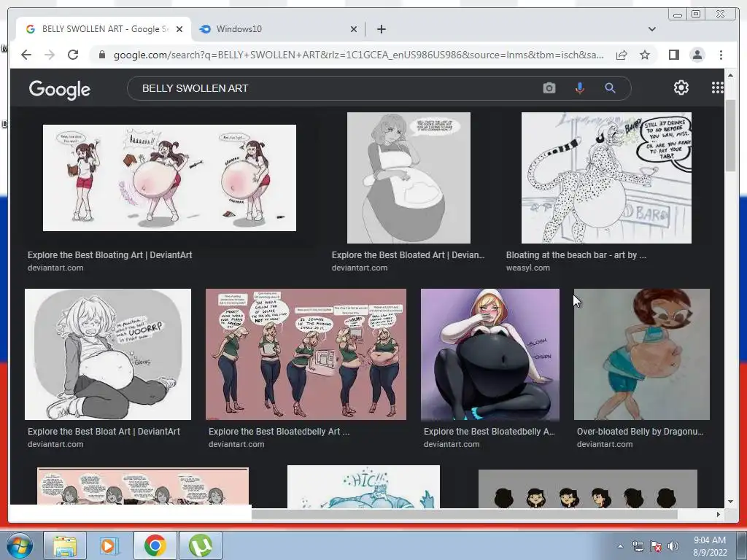The width and height of the screenshot is (747, 560).
Task: Click the clock showing 9:04 AM
Action: point(710,546)
